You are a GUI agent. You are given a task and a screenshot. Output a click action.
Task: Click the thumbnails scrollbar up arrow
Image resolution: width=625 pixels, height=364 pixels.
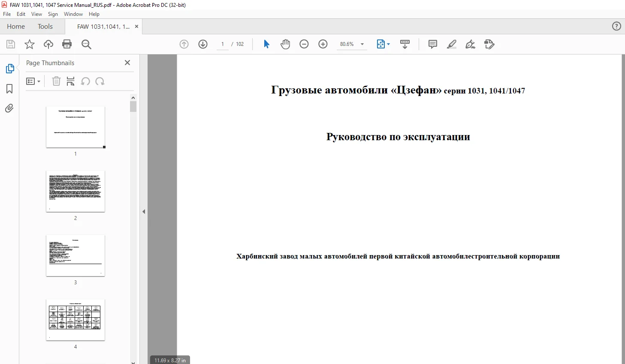(133, 98)
